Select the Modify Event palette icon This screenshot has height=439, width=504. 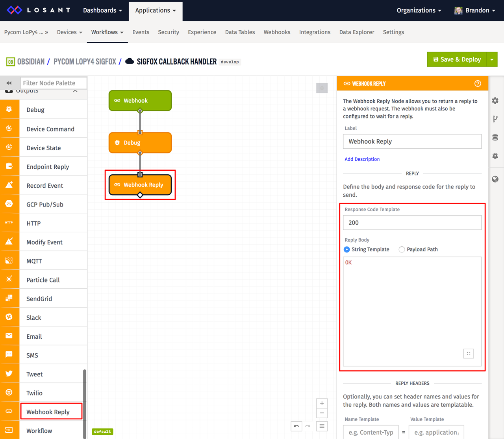tap(9, 242)
